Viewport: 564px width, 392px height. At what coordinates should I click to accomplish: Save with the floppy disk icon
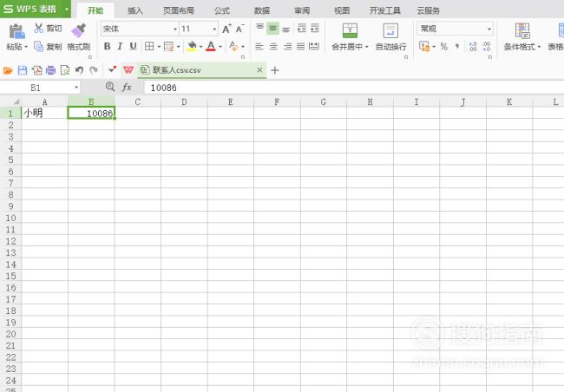click(x=23, y=70)
